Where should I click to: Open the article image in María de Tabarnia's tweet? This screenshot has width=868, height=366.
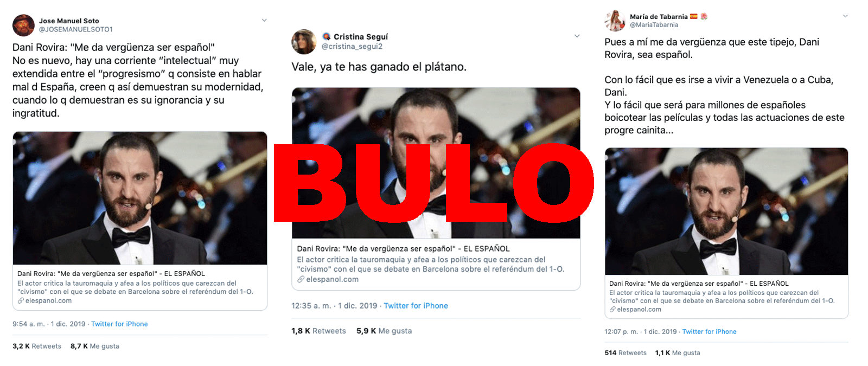pyautogui.click(x=726, y=211)
